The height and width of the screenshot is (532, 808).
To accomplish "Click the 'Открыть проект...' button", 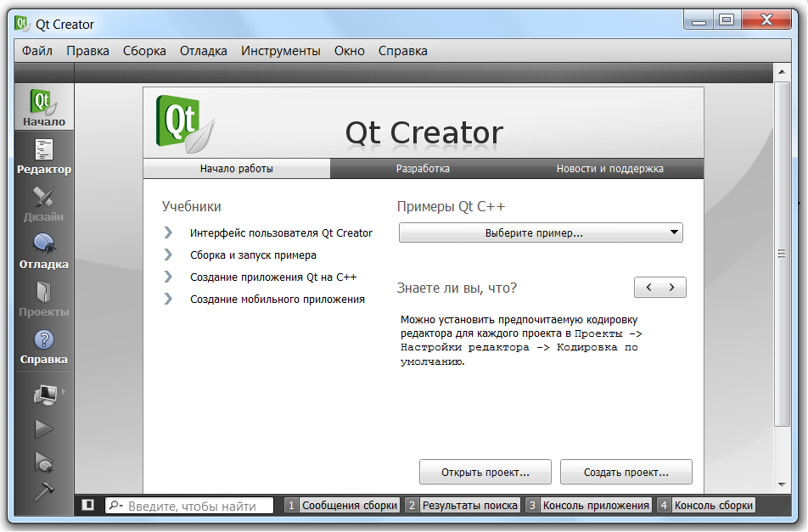I will [485, 473].
